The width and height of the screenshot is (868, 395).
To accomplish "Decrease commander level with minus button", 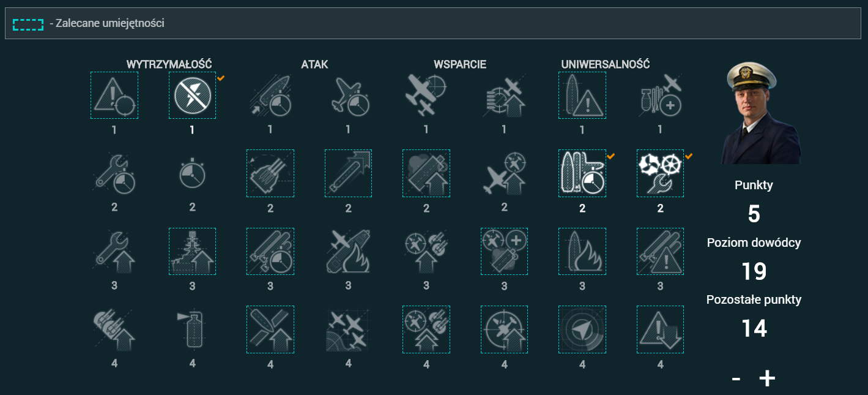I will [x=736, y=379].
